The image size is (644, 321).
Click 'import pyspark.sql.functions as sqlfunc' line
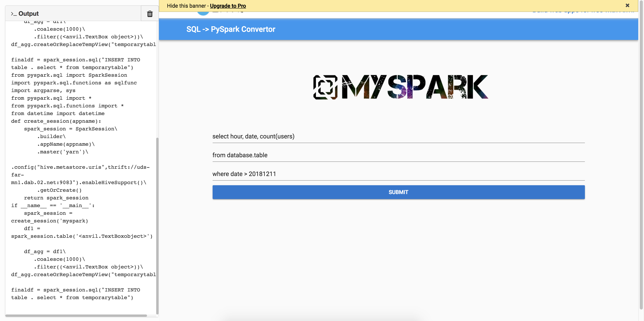(x=74, y=83)
